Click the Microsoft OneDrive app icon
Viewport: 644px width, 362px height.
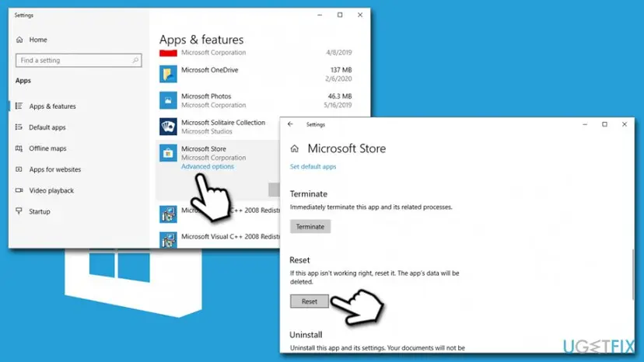tap(169, 75)
